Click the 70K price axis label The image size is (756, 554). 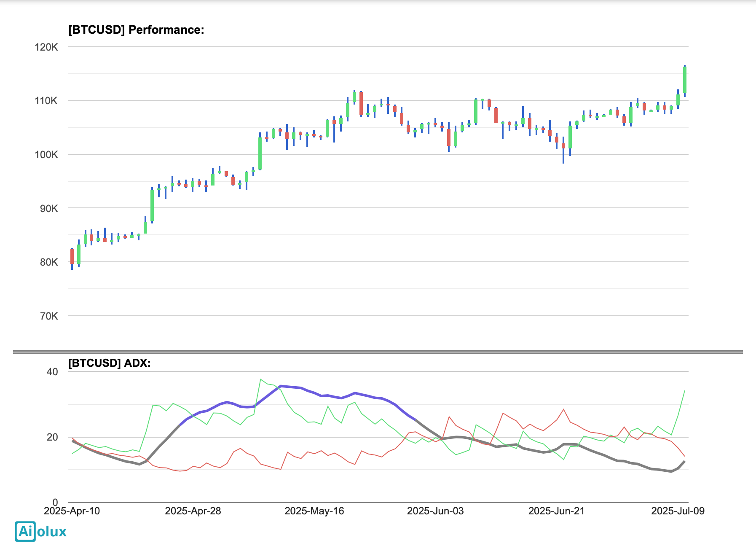tap(49, 316)
